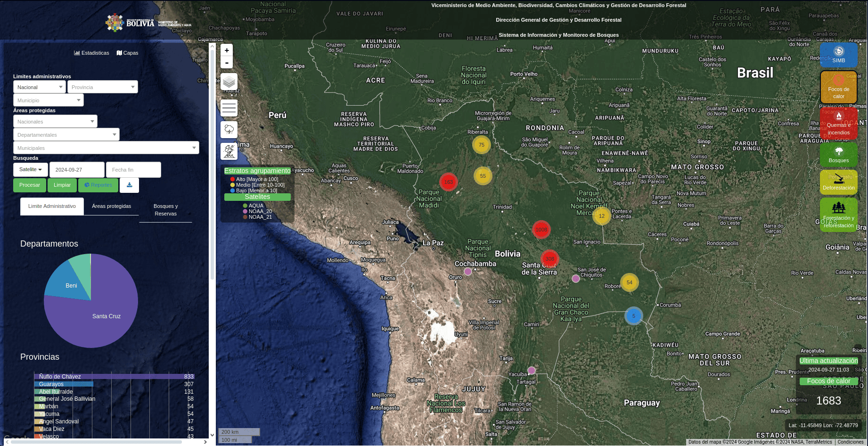Viewport: 868px width, 446px height.
Task: Click the yellow cluster marker 55
Action: [x=483, y=176]
